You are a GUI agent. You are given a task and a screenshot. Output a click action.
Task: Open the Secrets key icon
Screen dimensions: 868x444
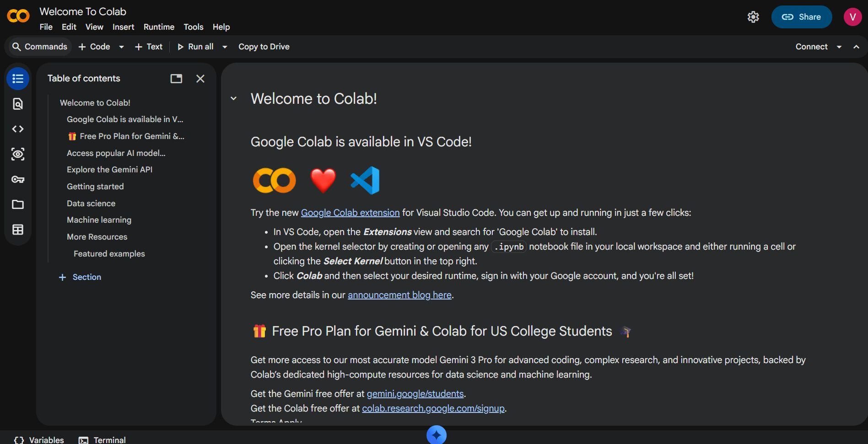click(17, 179)
